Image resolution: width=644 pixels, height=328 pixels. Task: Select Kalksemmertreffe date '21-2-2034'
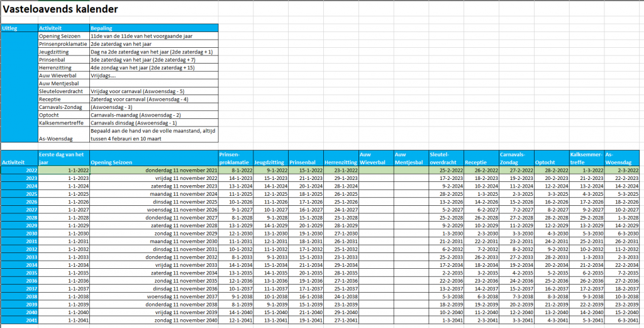point(587,264)
